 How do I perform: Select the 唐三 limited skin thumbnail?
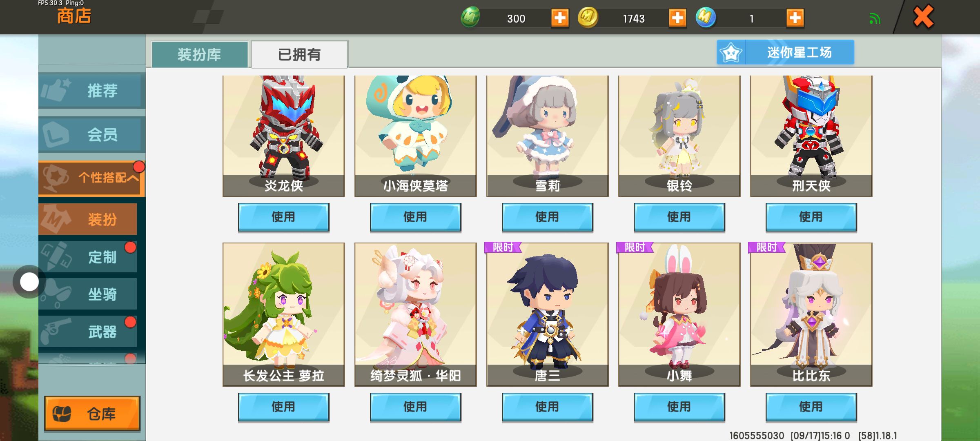[x=547, y=314]
